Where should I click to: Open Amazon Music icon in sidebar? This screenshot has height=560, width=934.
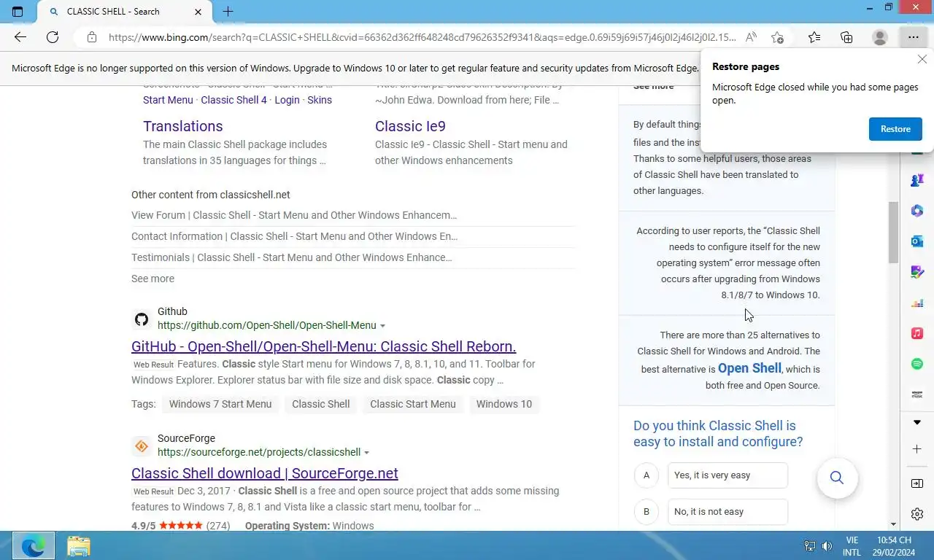click(917, 394)
